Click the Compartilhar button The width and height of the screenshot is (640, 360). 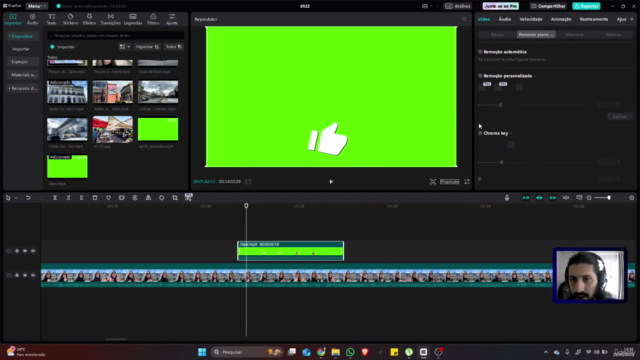[x=548, y=6]
